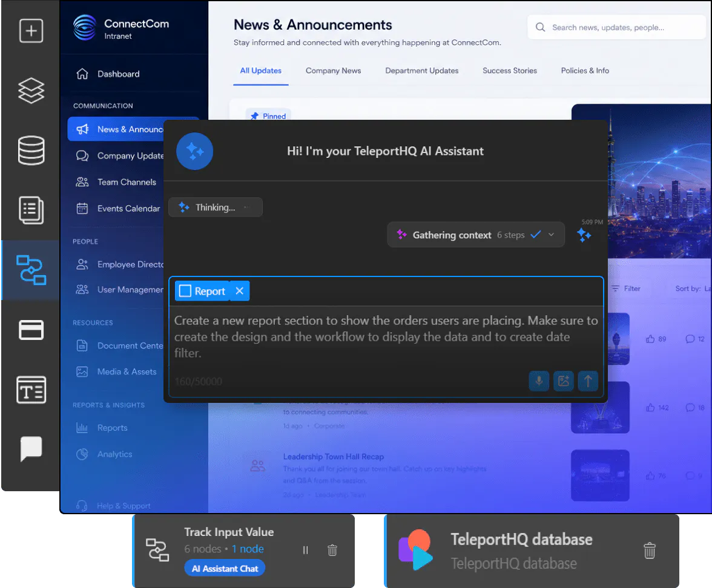
Task: Open Leadership Town Hall Recap post
Action: 333,456
